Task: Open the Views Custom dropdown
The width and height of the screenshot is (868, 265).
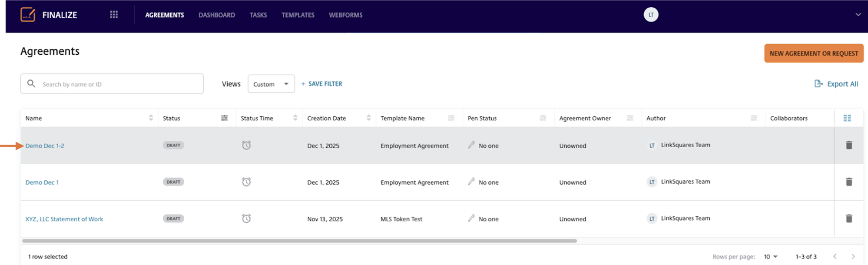Action: click(271, 84)
